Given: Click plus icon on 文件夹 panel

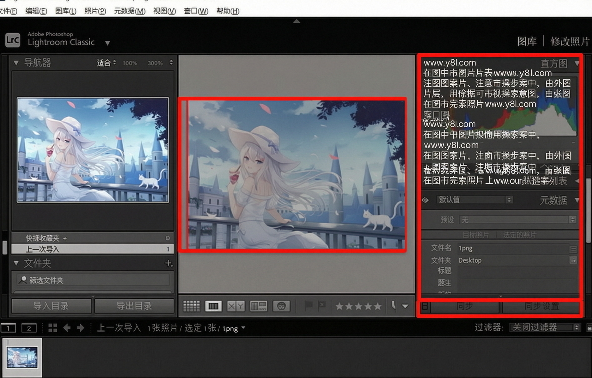Looking at the screenshot, I should 169,263.
